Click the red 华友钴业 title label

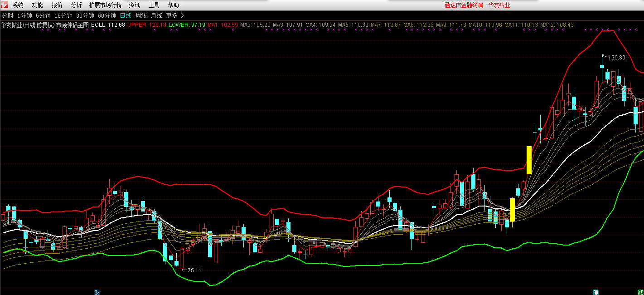coord(499,5)
